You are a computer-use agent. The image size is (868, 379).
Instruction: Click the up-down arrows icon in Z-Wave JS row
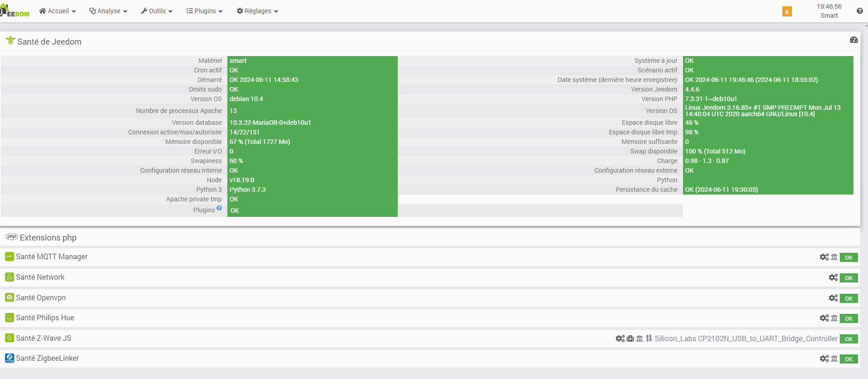point(649,338)
